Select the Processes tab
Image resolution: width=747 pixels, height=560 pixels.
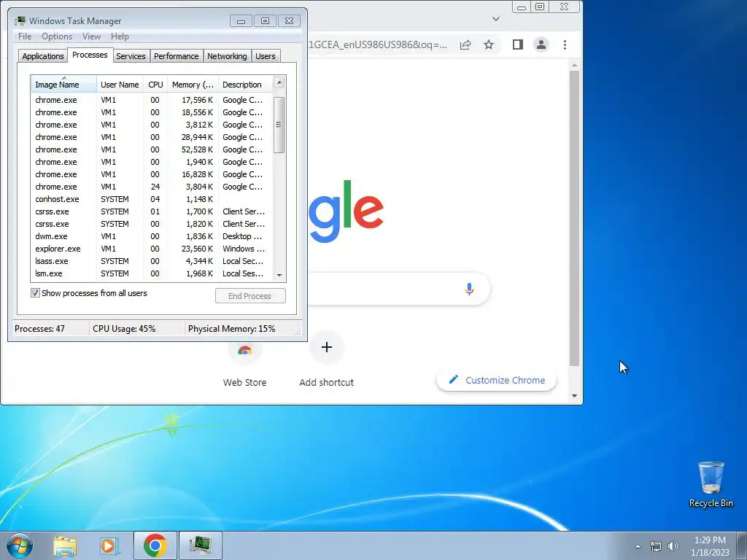[90, 55]
